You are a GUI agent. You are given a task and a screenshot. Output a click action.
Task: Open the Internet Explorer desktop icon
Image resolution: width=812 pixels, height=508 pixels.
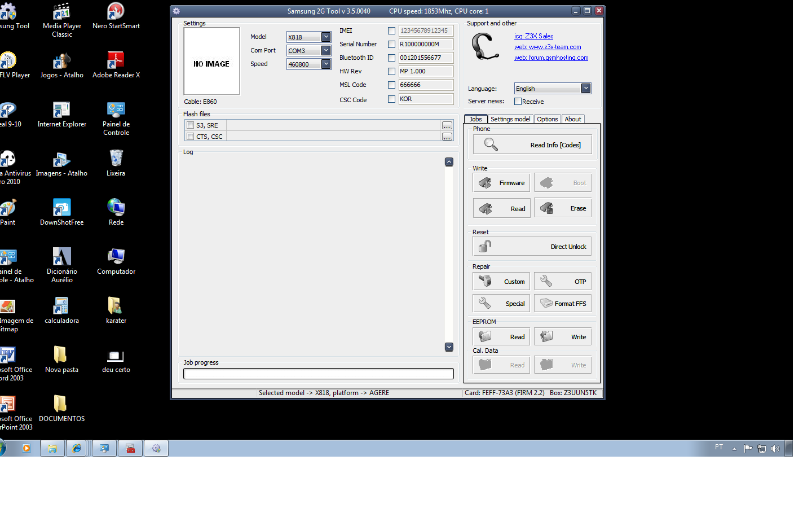tap(62, 114)
